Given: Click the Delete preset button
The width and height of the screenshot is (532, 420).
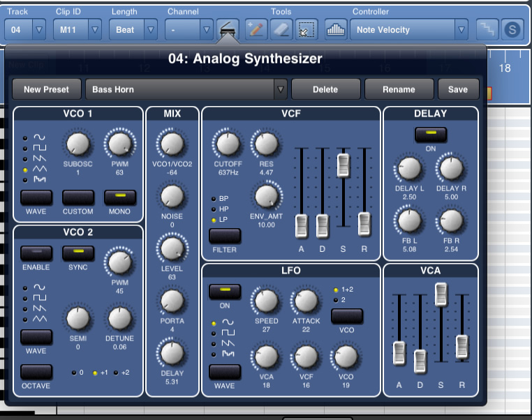Looking at the screenshot, I should point(325,89).
